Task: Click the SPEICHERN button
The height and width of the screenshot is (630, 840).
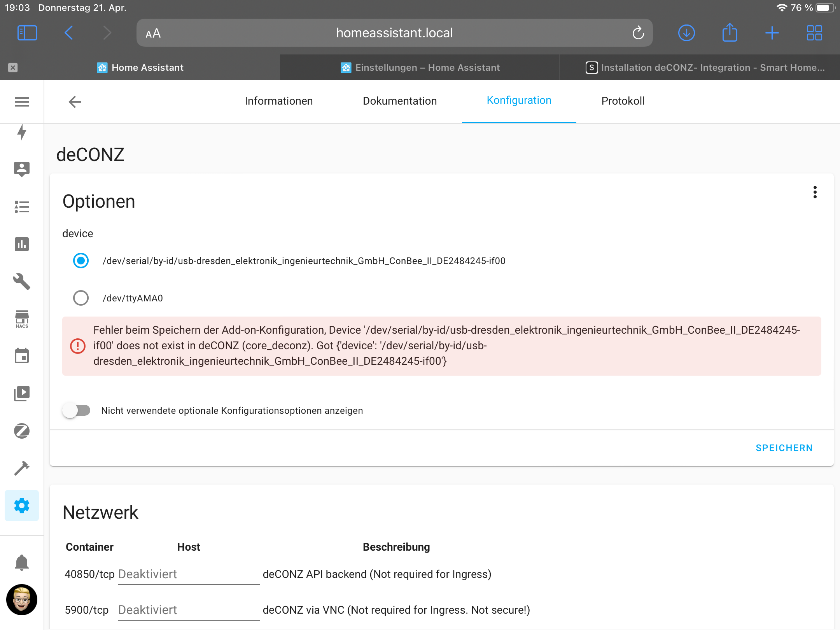Action: pyautogui.click(x=784, y=448)
